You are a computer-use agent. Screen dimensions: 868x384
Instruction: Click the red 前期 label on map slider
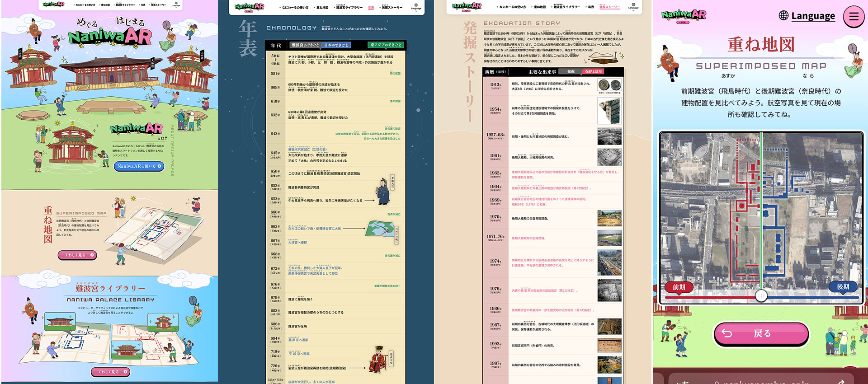pyautogui.click(x=679, y=287)
